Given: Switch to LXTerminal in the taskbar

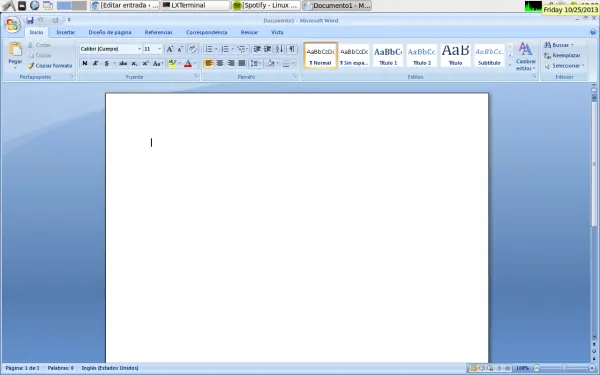Looking at the screenshot, I should pos(195,5).
